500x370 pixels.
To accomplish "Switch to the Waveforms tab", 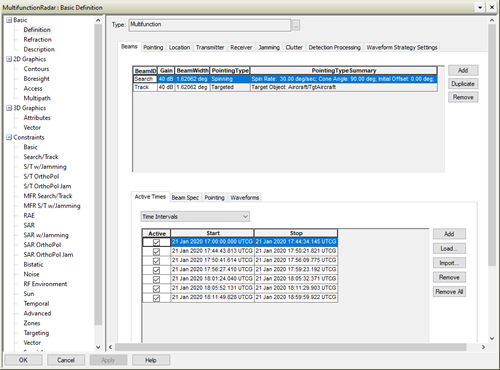I will (x=245, y=198).
